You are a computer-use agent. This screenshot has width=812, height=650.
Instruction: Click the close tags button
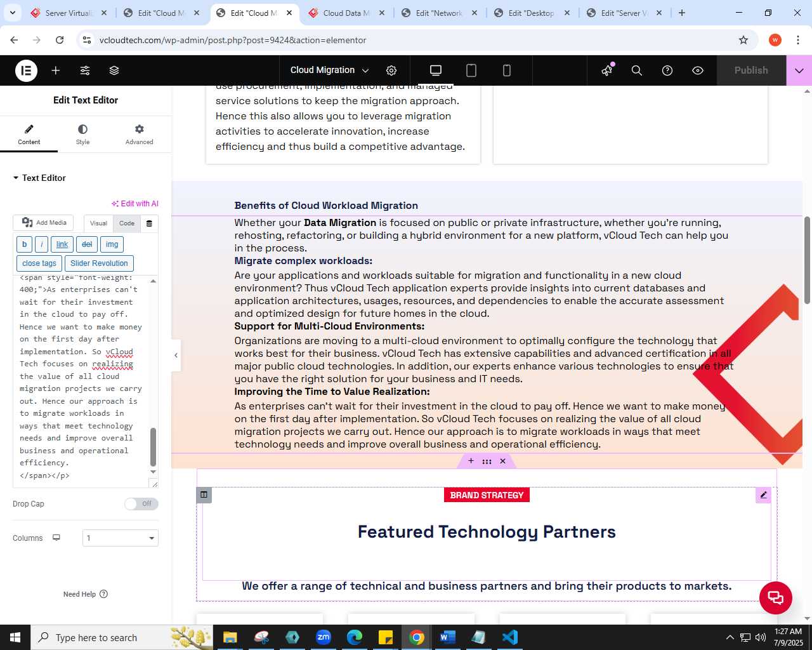(39, 263)
